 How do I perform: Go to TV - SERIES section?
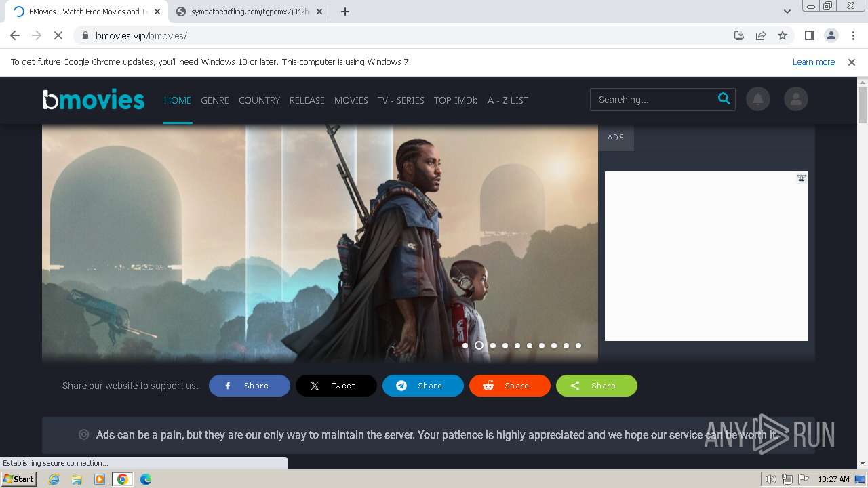[401, 100]
